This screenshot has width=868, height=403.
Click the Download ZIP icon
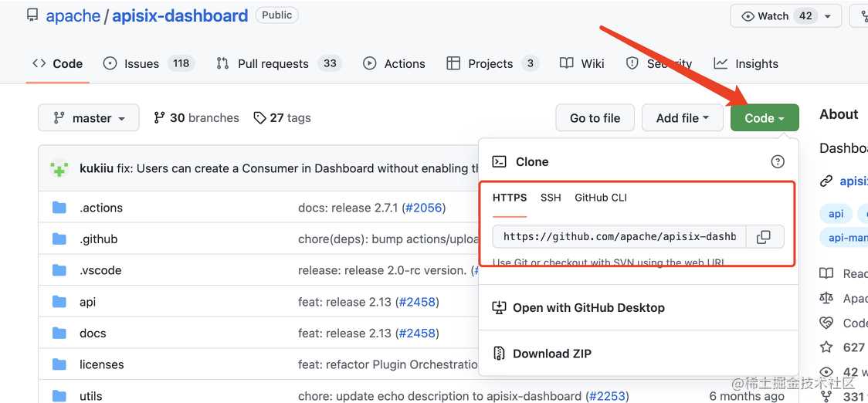click(x=499, y=354)
